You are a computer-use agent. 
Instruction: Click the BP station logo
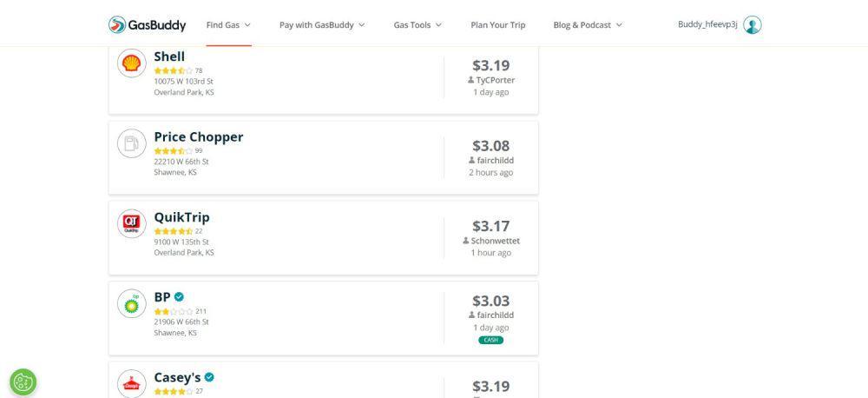tap(132, 304)
